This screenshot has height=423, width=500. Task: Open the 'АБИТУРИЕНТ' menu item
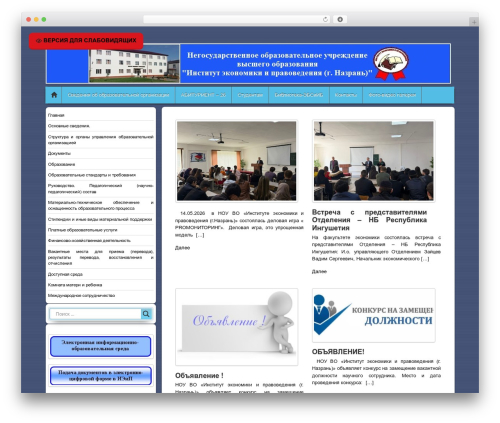[203, 95]
